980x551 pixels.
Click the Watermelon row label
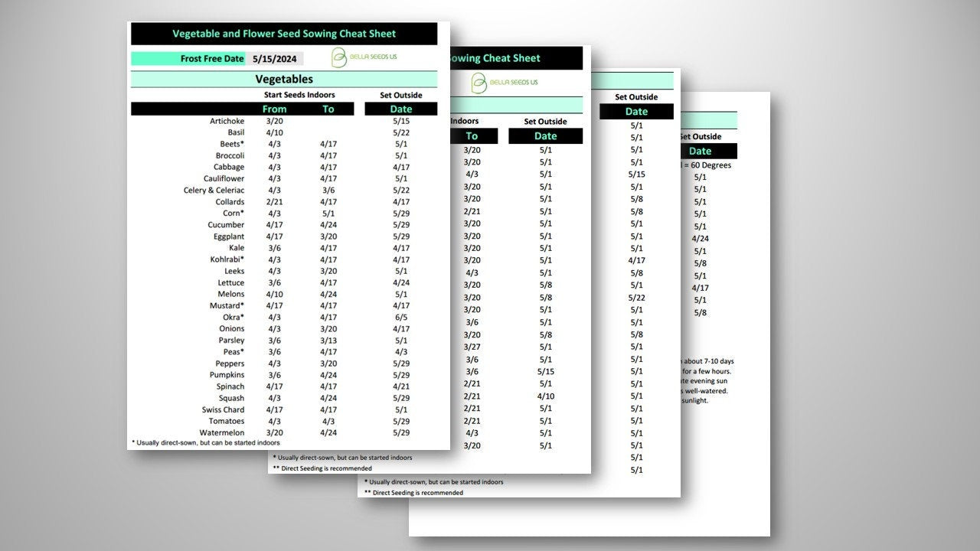(x=222, y=432)
